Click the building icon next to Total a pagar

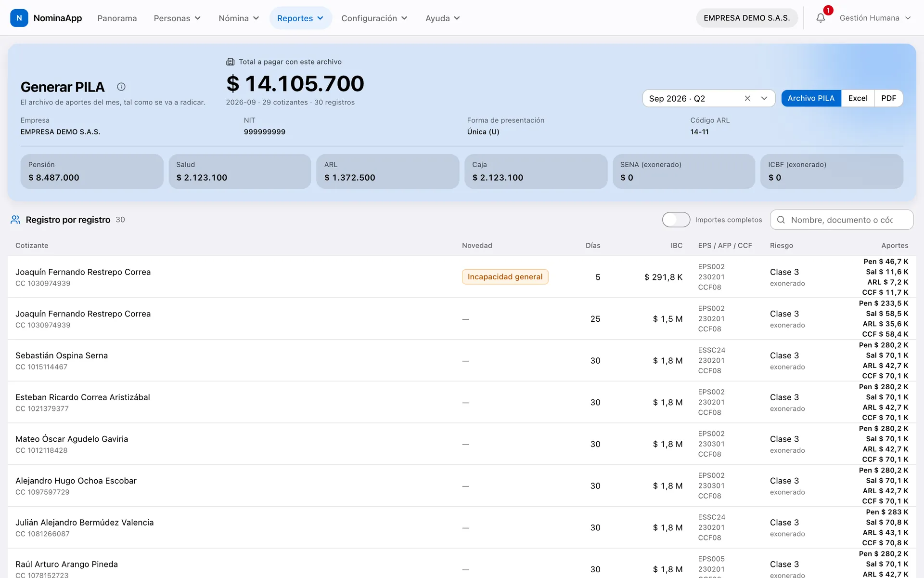(231, 62)
